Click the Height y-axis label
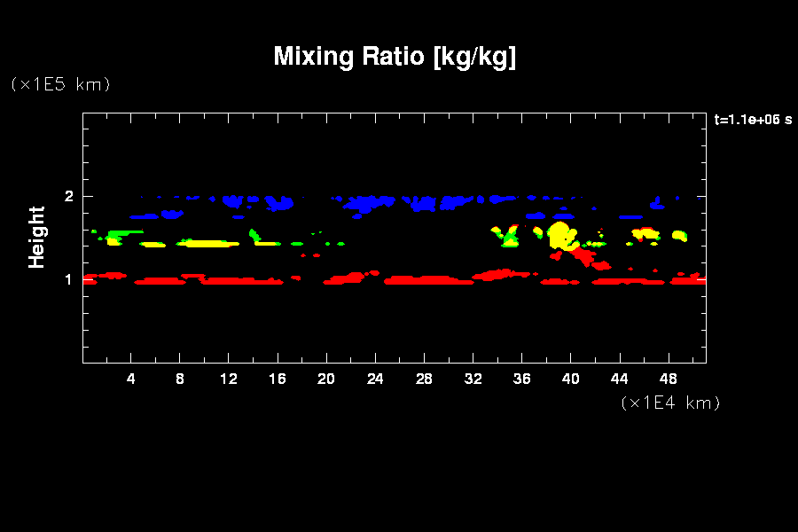 point(37,237)
